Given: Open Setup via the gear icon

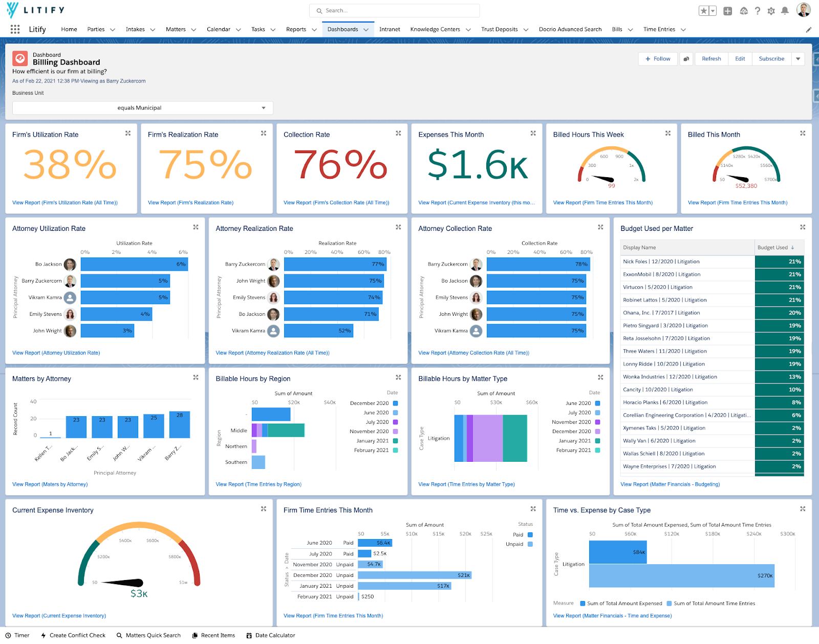Looking at the screenshot, I should (771, 10).
